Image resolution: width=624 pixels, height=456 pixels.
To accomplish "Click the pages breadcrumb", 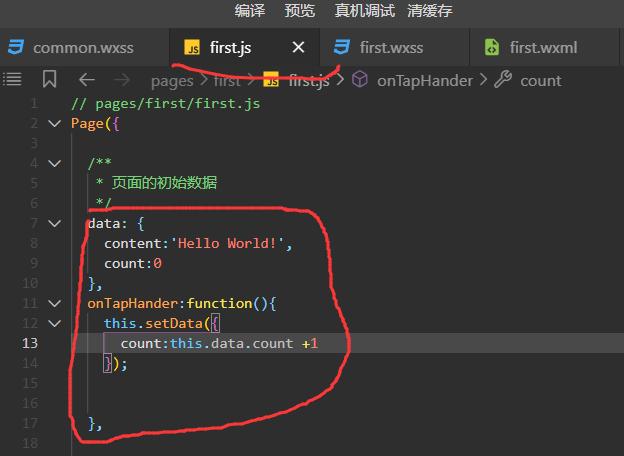I will coord(172,81).
